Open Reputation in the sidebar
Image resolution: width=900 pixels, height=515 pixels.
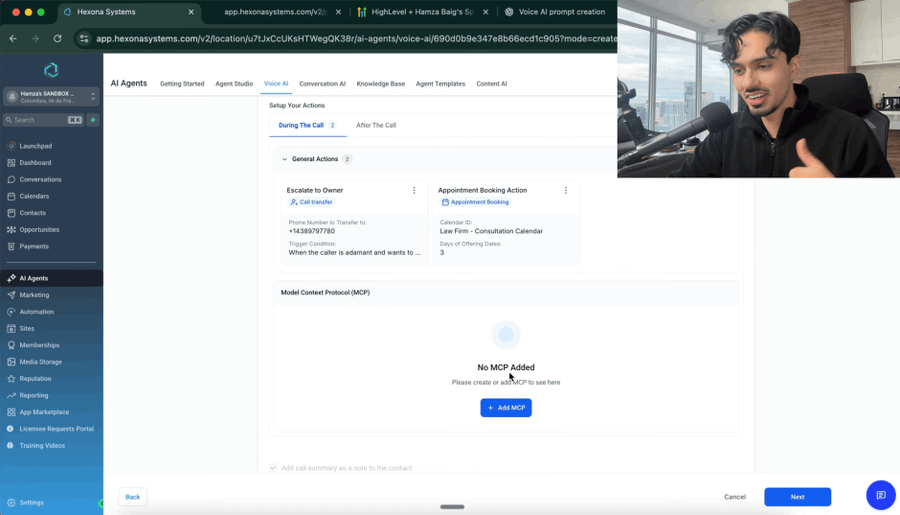[x=35, y=378]
